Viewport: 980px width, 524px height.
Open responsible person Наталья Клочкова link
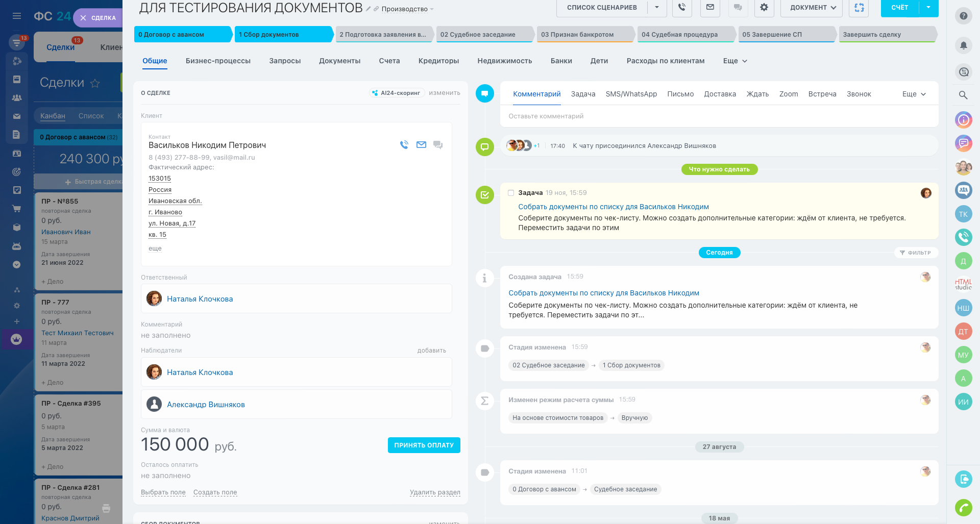[200, 299]
